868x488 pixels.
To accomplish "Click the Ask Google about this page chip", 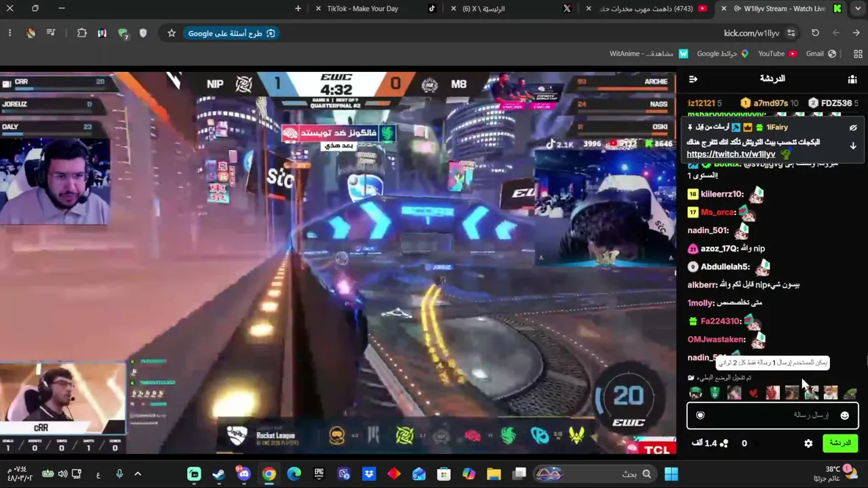I will point(231,33).
